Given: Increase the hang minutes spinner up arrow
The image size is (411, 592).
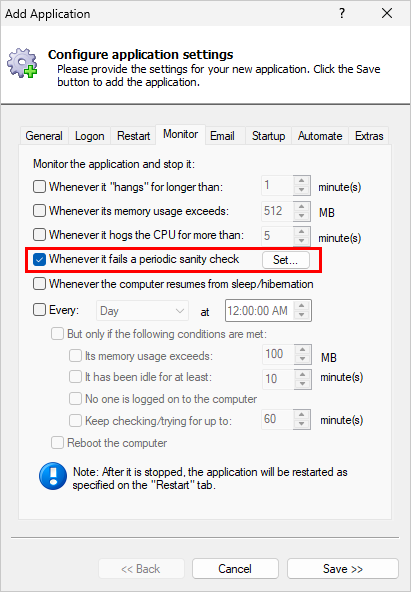Looking at the screenshot, I should 301,181.
